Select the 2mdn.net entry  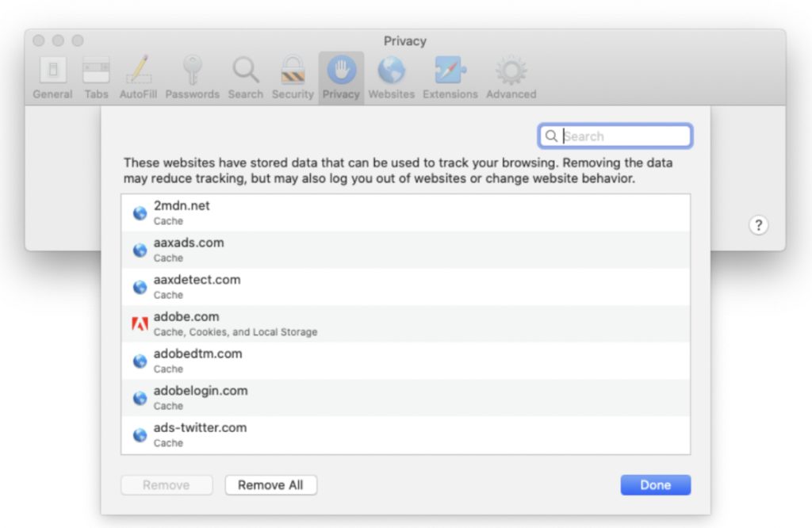click(x=405, y=212)
